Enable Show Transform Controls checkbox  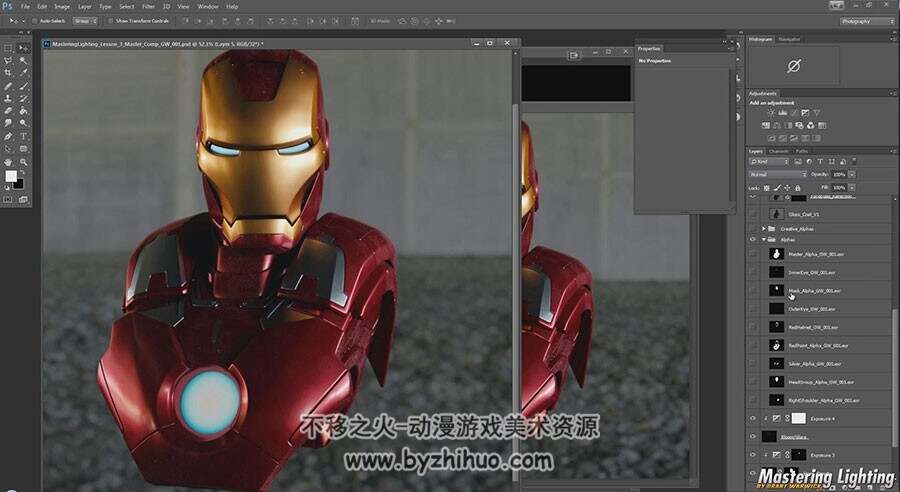111,21
